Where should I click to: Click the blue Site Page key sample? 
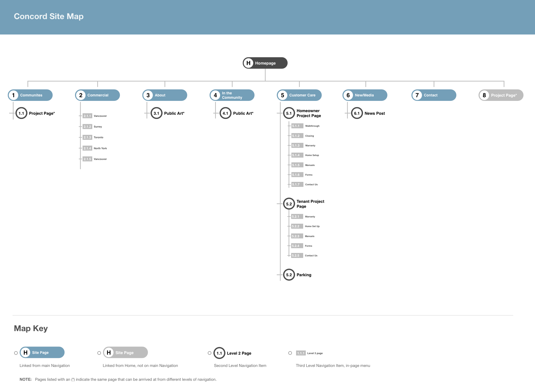(x=42, y=353)
